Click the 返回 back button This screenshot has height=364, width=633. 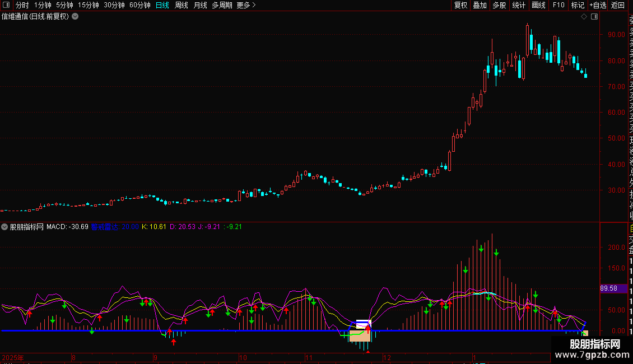618,6
